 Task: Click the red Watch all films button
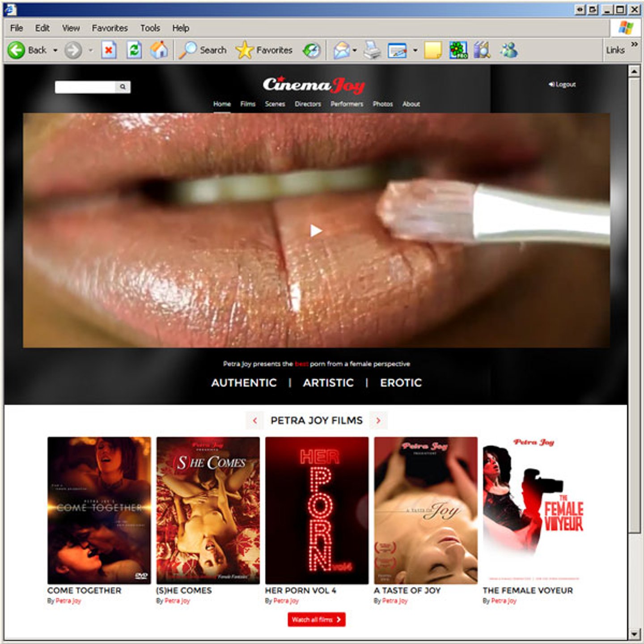click(316, 619)
